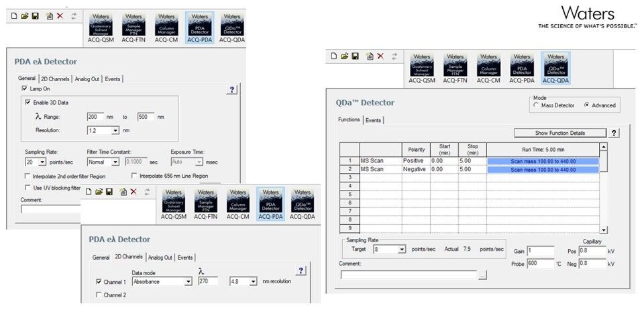Toggle Channel 1 checkbox
Screen dimensions: 644x310
coord(98,282)
